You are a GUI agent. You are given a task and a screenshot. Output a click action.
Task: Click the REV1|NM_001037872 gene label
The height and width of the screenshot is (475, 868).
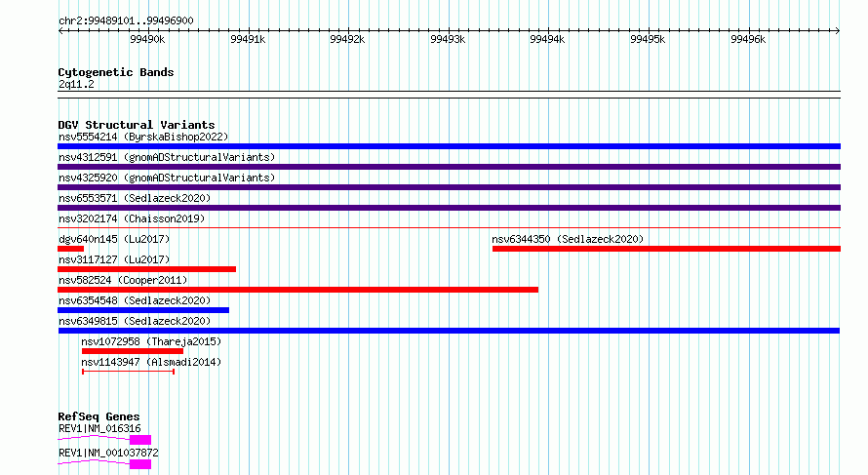click(108, 453)
